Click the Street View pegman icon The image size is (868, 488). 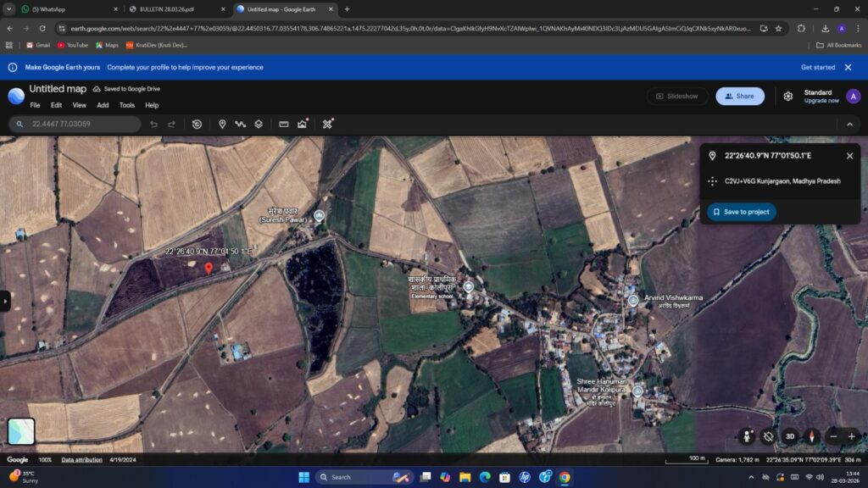pyautogui.click(x=747, y=436)
